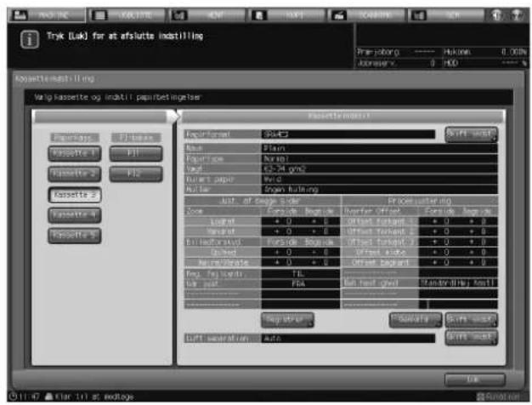Viewport: 532px width, 405px height.
Task: Click the Funktion item in status bar
Action: pos(499,396)
